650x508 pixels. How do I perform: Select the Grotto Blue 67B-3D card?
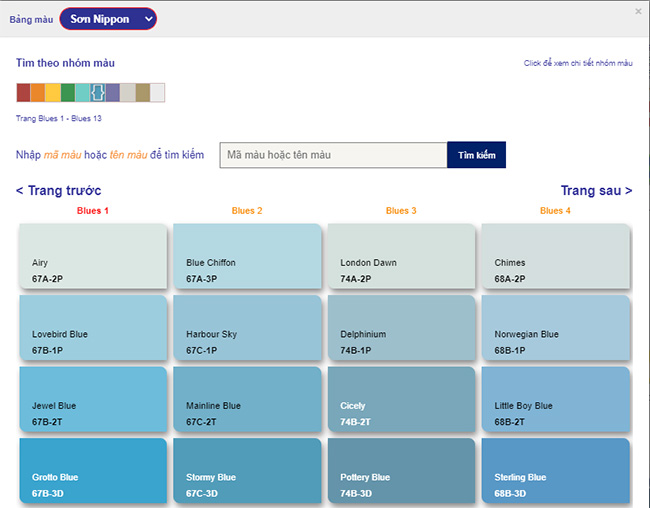point(93,471)
